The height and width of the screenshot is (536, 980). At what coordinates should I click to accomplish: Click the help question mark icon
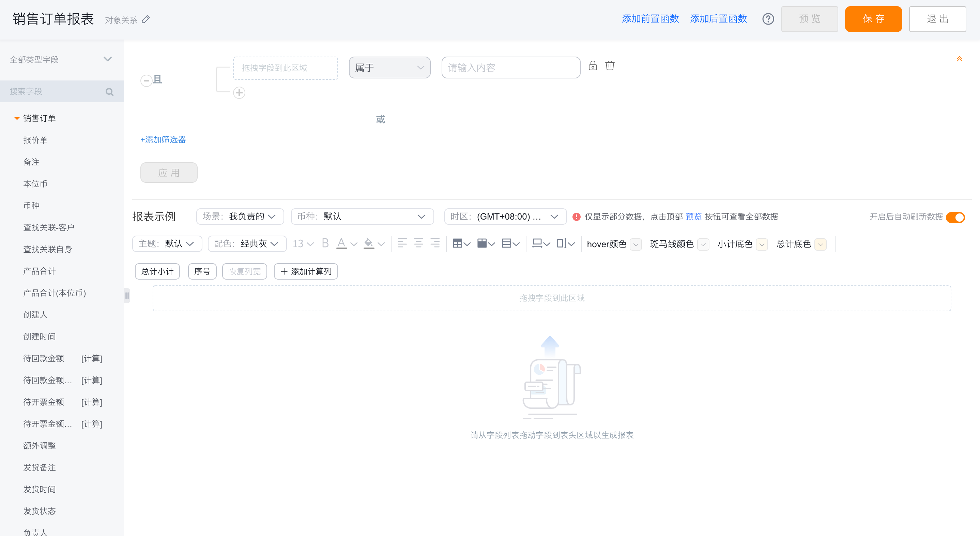pos(768,19)
